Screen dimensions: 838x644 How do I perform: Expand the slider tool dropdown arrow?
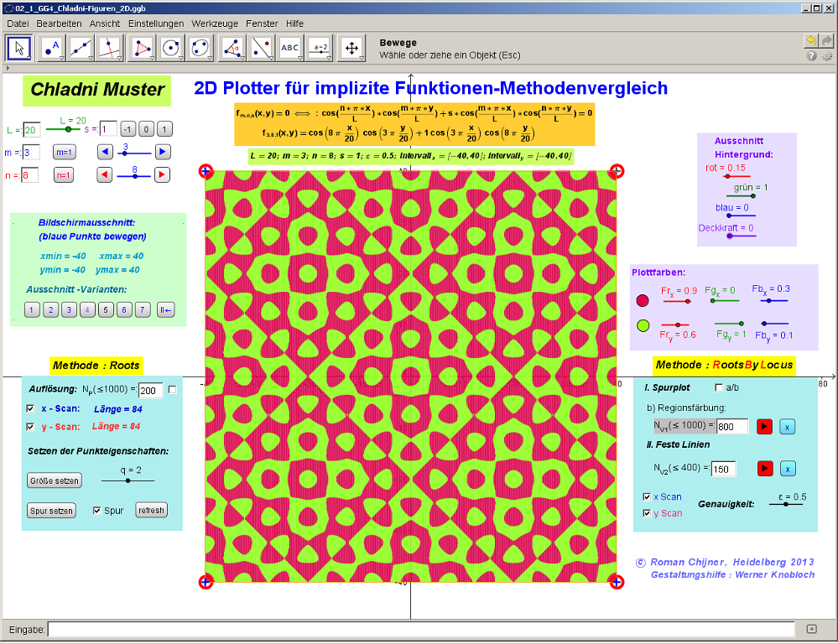point(331,58)
